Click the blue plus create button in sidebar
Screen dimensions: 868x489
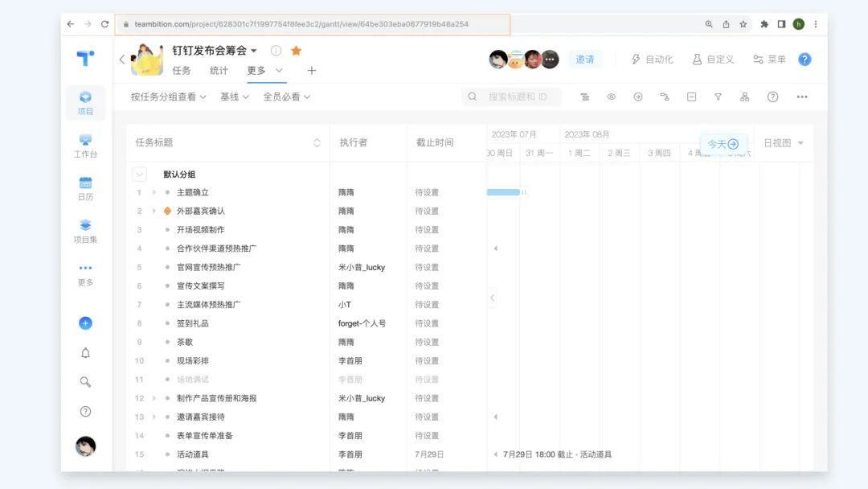pos(85,323)
